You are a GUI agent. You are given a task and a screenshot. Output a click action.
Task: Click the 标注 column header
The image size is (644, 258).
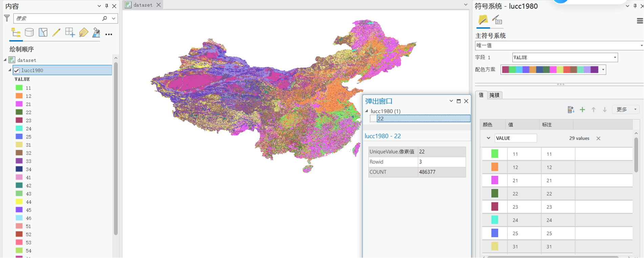[556, 125]
